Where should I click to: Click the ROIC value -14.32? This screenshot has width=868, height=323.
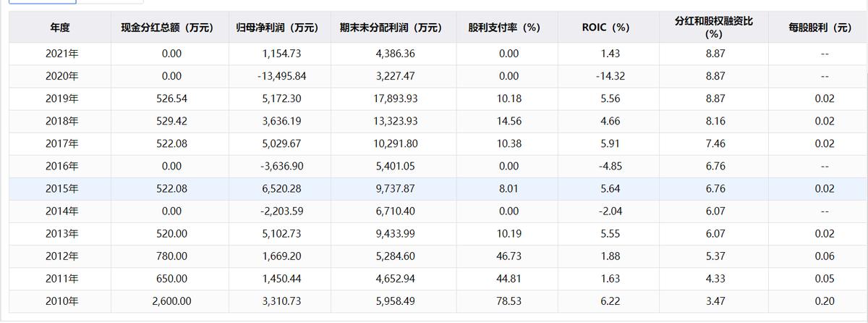610,76
